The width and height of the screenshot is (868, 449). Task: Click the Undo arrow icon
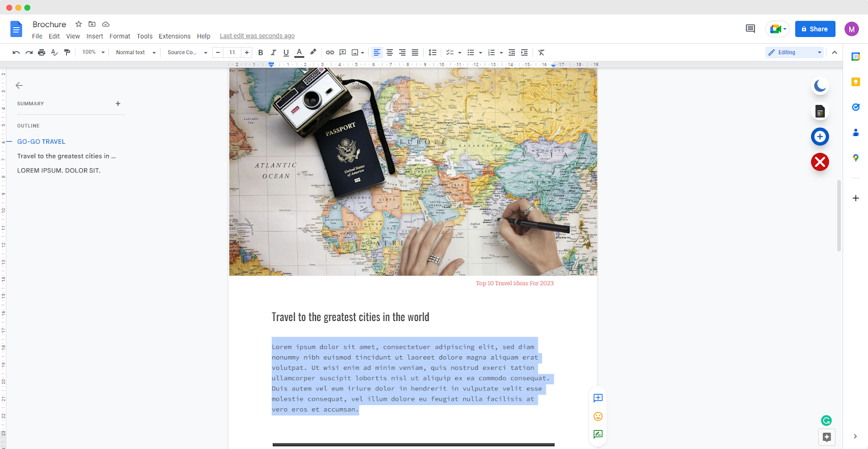[x=16, y=53]
